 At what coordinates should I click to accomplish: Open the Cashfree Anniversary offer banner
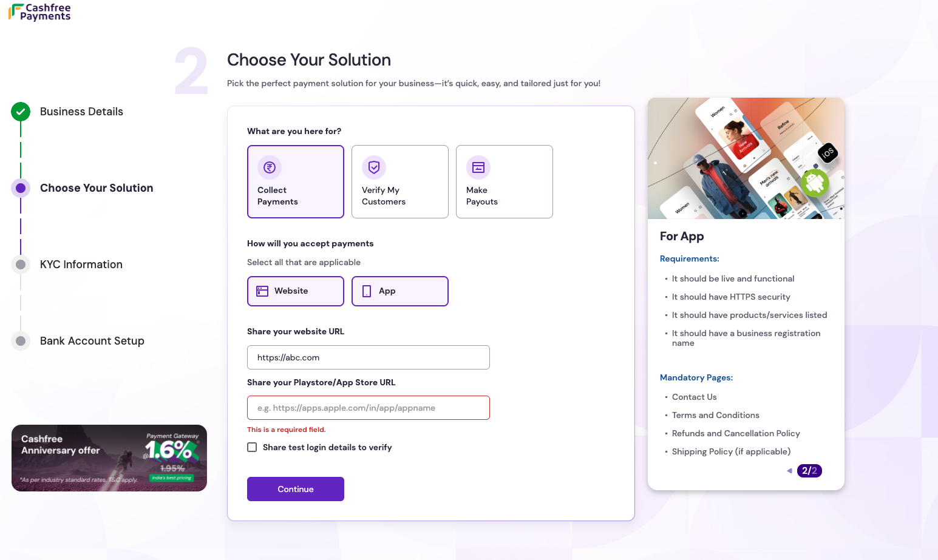point(109,458)
